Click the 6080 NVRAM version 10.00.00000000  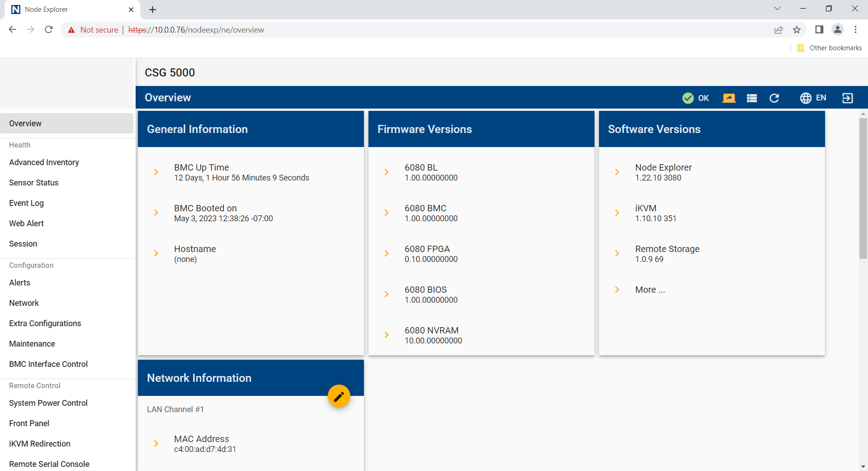click(433, 341)
